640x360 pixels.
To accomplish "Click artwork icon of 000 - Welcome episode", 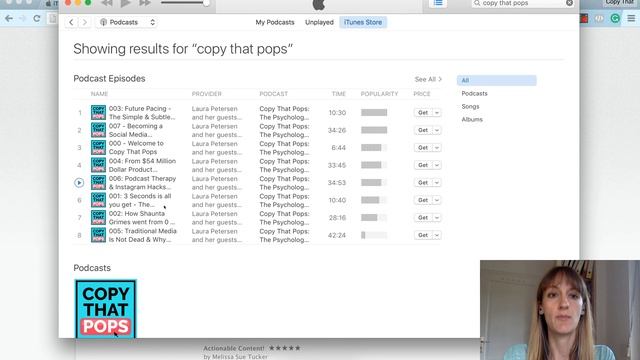I will pyautogui.click(x=98, y=148).
